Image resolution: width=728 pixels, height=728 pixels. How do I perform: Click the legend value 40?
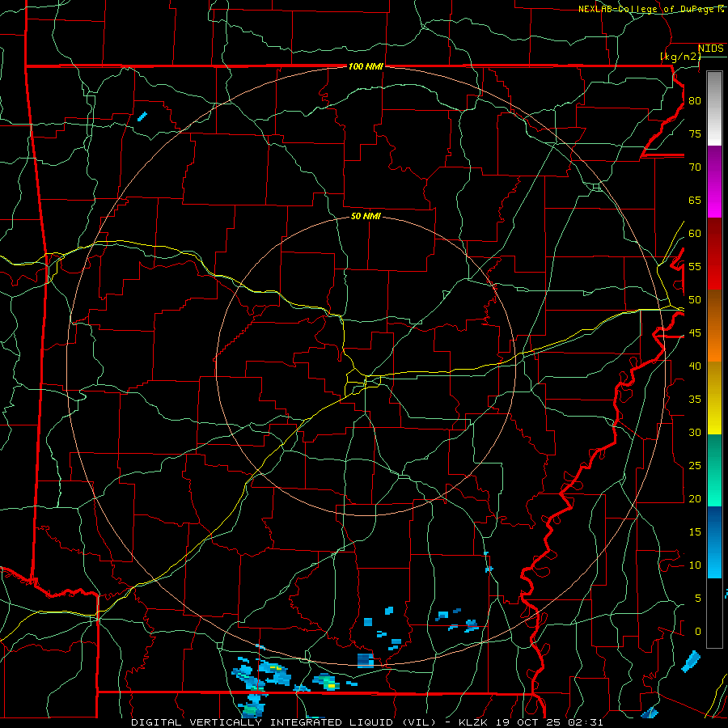(x=695, y=366)
